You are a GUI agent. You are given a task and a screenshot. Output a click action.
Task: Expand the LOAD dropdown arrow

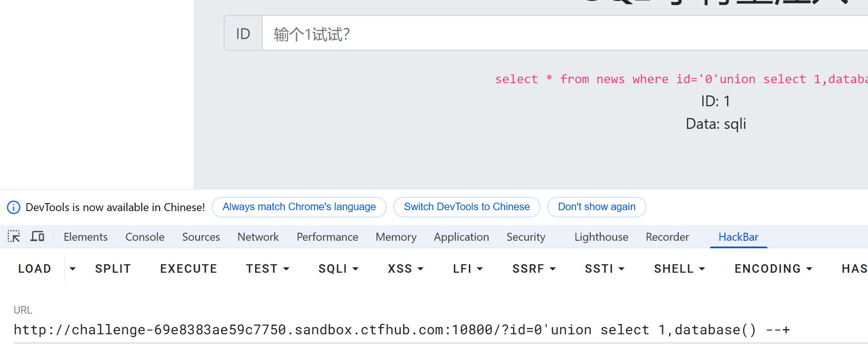(72, 269)
